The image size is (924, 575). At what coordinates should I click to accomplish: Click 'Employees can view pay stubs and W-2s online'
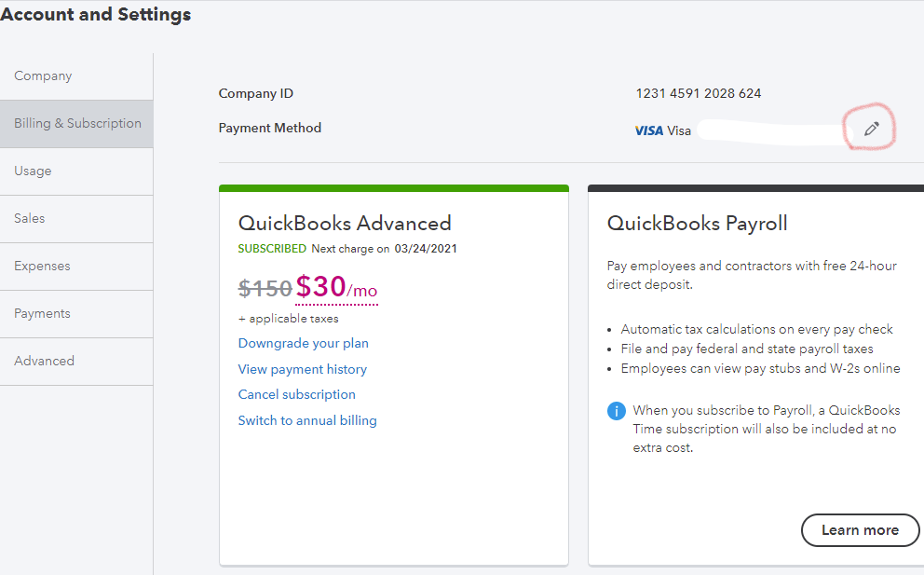(760, 369)
